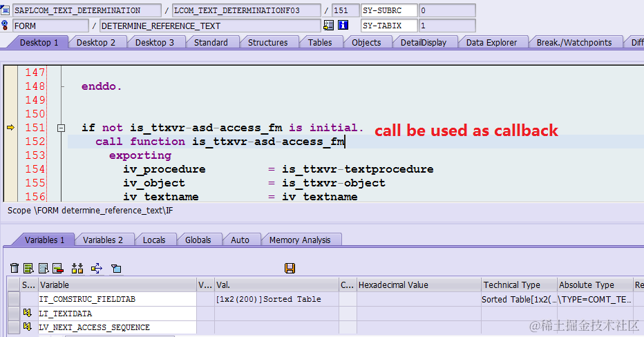Image resolution: width=644 pixels, height=337 pixels.
Task: Select the Memory Analysis tab
Action: pyautogui.click(x=300, y=240)
